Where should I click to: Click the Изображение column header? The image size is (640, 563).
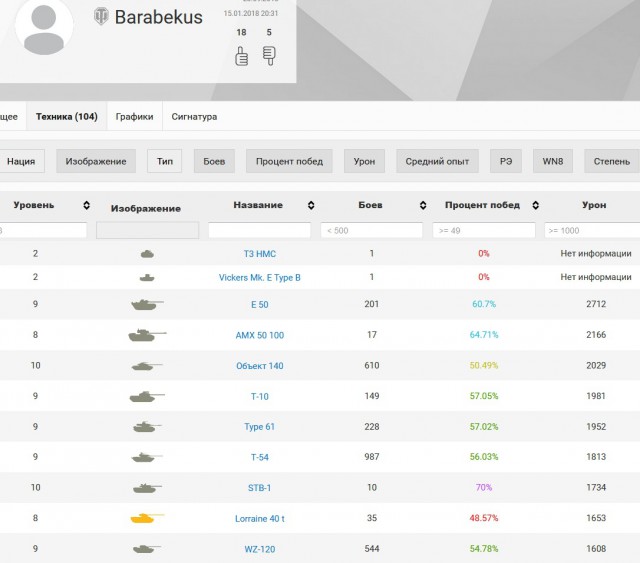(146, 208)
